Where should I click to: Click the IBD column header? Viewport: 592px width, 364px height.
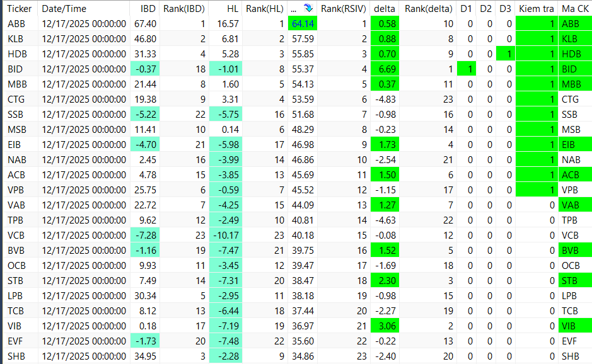(148, 8)
